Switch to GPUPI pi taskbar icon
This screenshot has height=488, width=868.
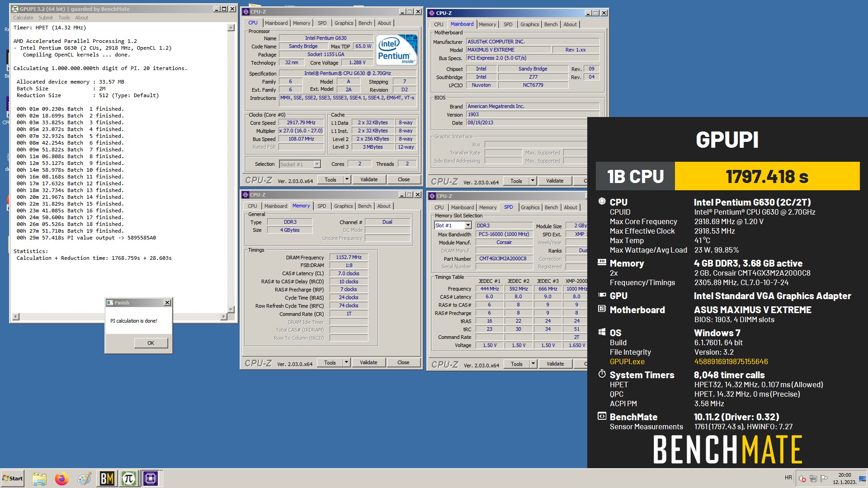point(128,479)
